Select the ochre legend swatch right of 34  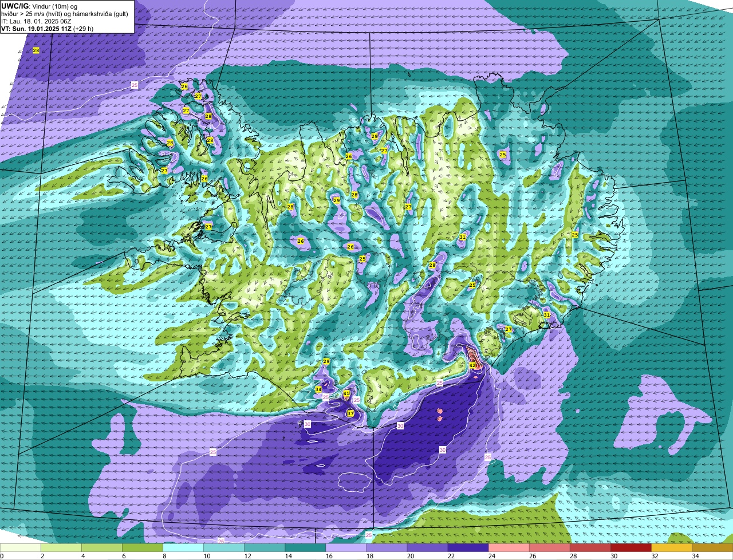(712, 547)
